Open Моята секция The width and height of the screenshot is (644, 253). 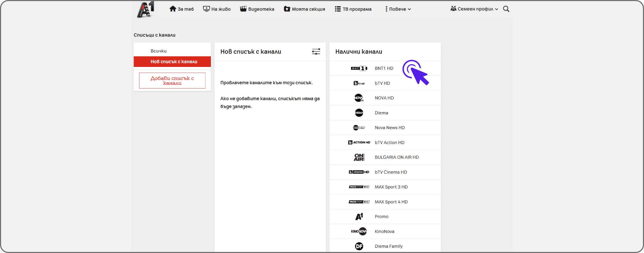(304, 9)
